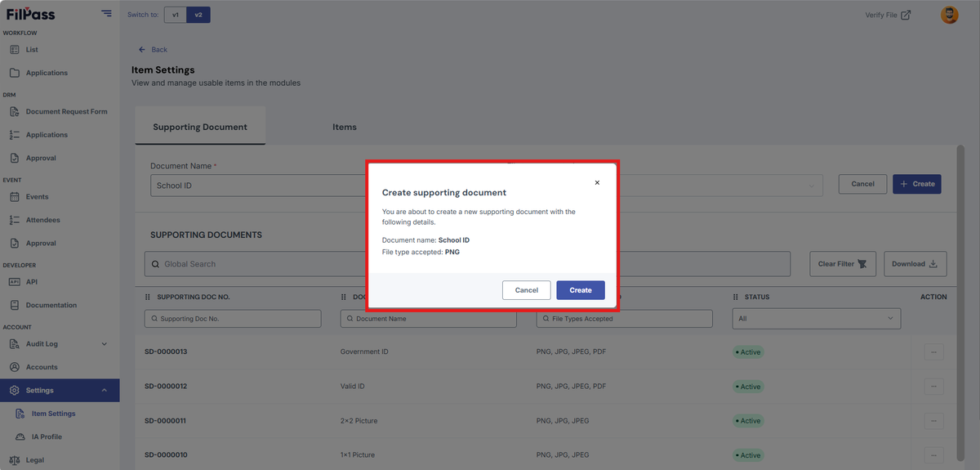Clear filters with the Clear Filter button
This screenshot has width=980, height=470.
[x=843, y=264]
